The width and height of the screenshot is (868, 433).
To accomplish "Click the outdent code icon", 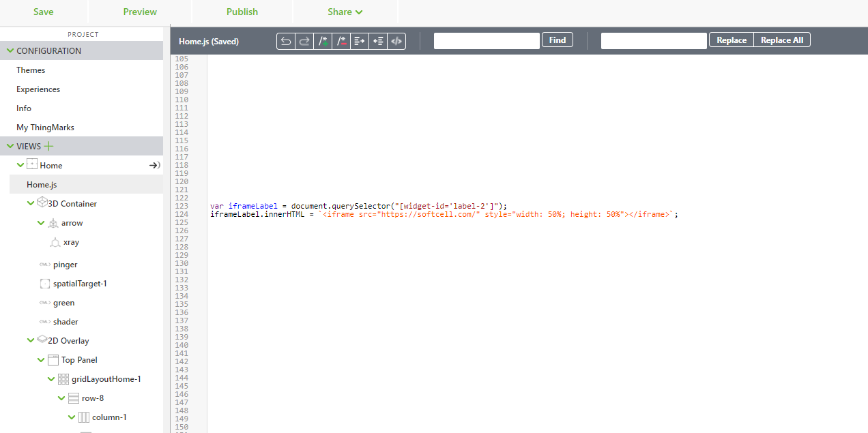I will 378,41.
